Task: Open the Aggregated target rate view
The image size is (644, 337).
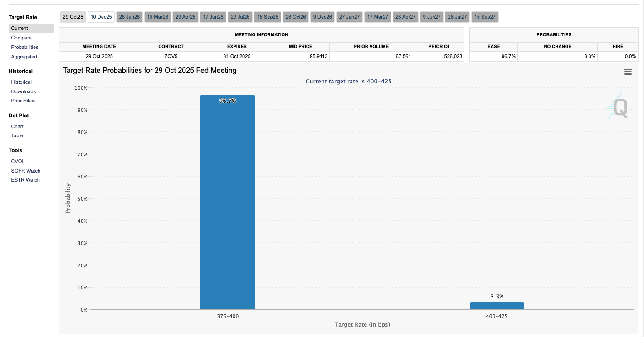Action: [x=24, y=57]
